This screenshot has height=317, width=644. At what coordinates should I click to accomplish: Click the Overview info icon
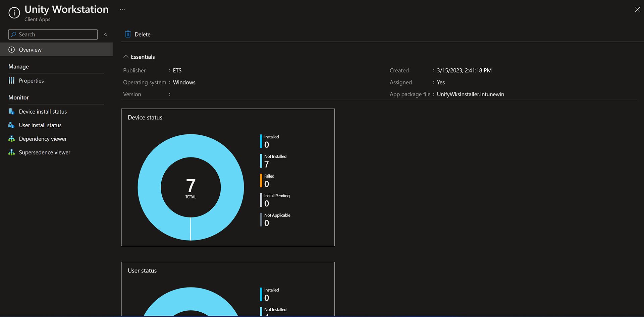(12, 50)
